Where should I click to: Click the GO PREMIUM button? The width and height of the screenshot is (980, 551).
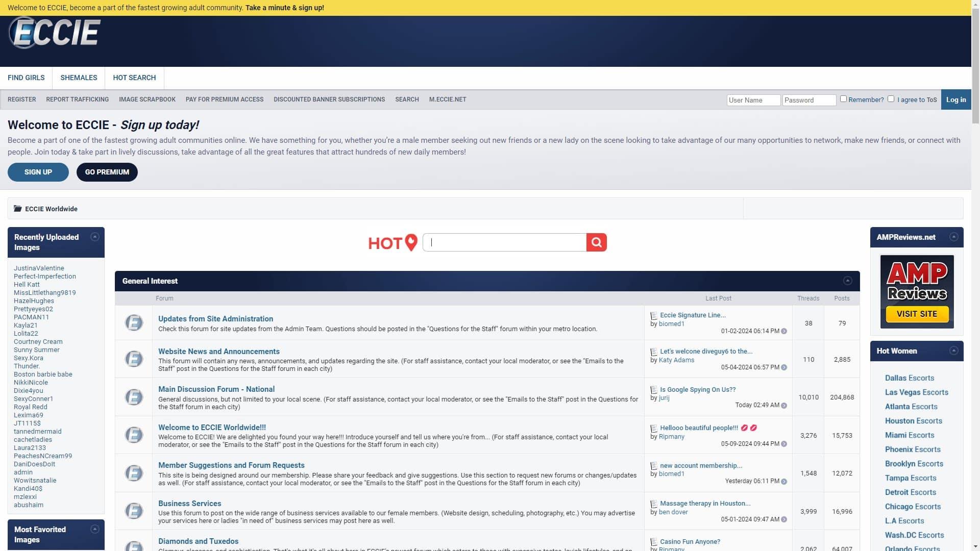tap(107, 172)
